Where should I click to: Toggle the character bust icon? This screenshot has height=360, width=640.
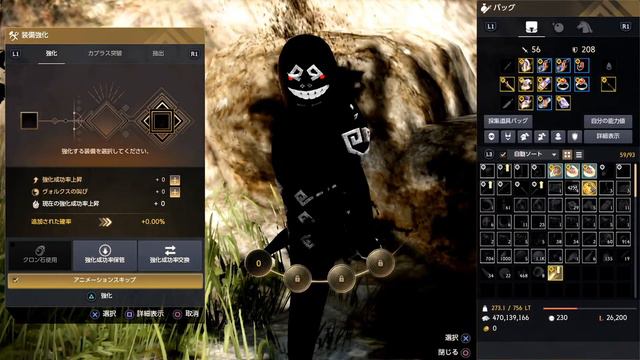(x=558, y=137)
